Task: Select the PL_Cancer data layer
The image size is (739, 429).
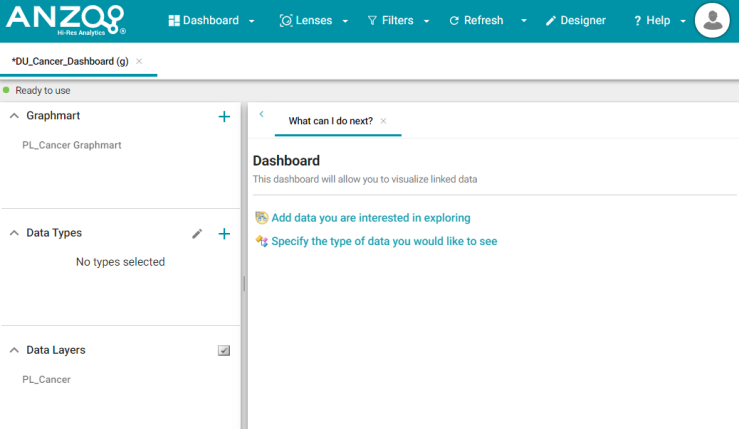Action: [46, 379]
